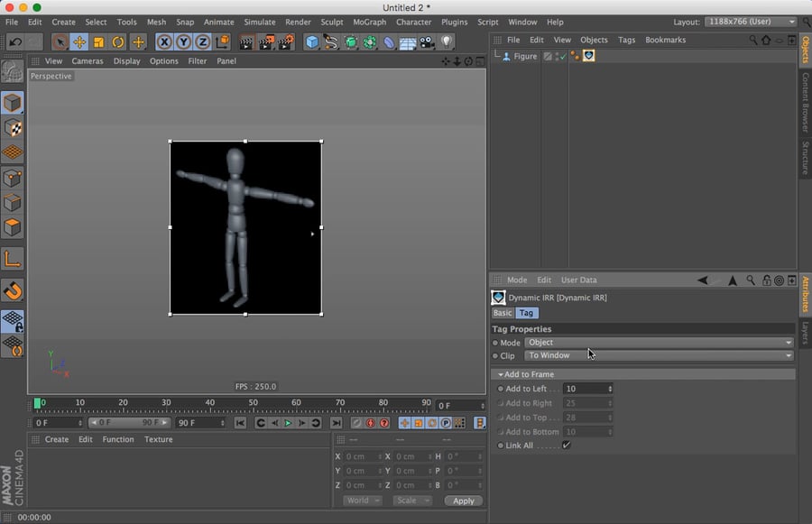
Task: Open the MoGraph menu
Action: (x=369, y=22)
